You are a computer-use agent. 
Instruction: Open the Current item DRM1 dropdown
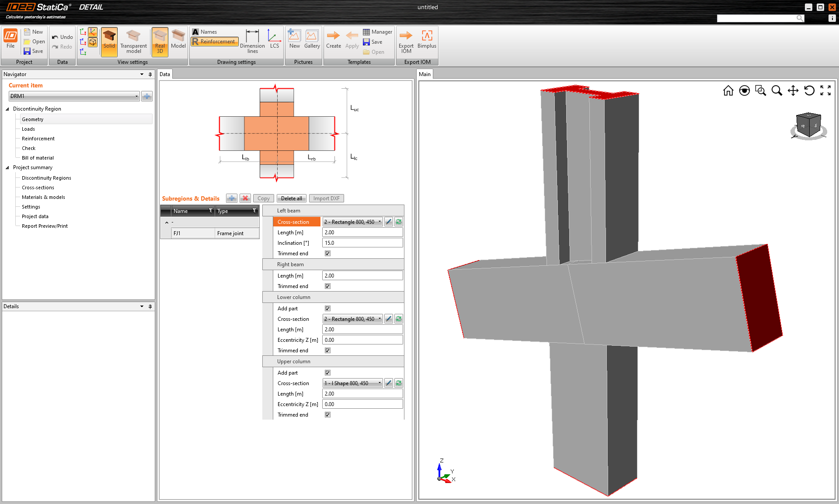[74, 96]
